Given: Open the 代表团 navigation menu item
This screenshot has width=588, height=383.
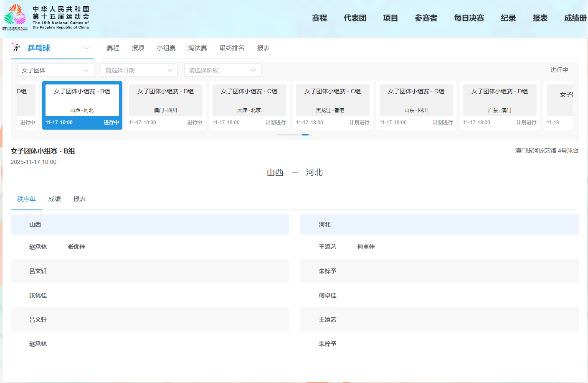Looking at the screenshot, I should coord(355,18).
